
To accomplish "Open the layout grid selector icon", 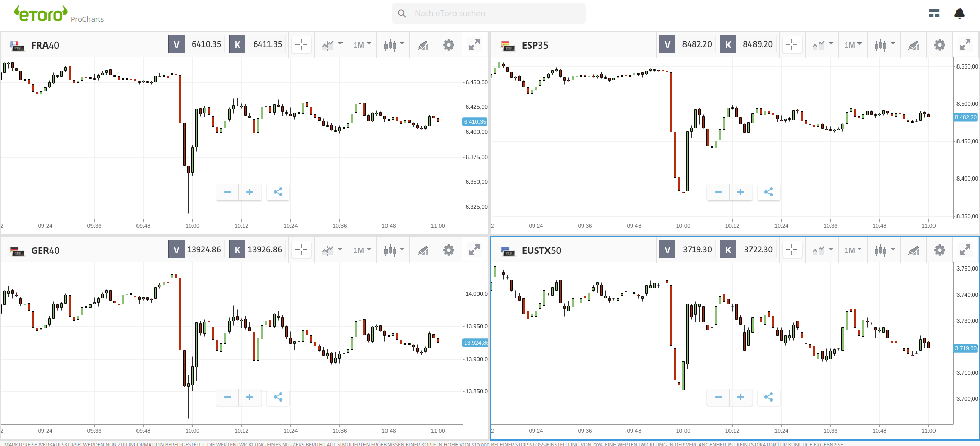I will point(934,13).
